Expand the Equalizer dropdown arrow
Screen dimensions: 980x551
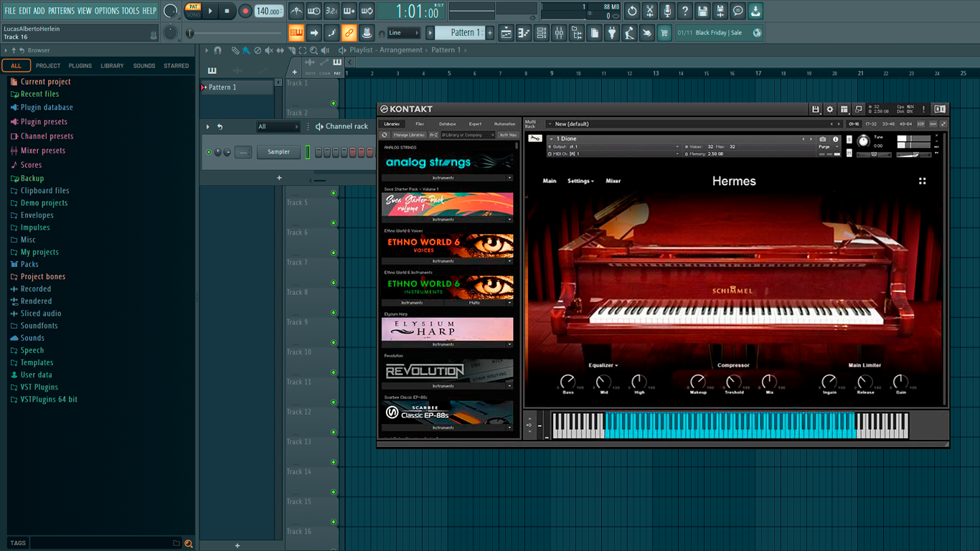(x=616, y=366)
